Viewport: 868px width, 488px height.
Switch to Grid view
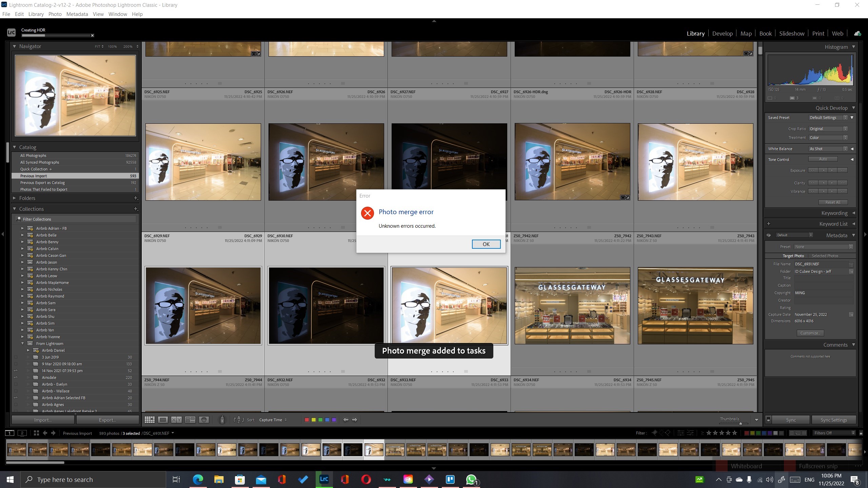[149, 420]
